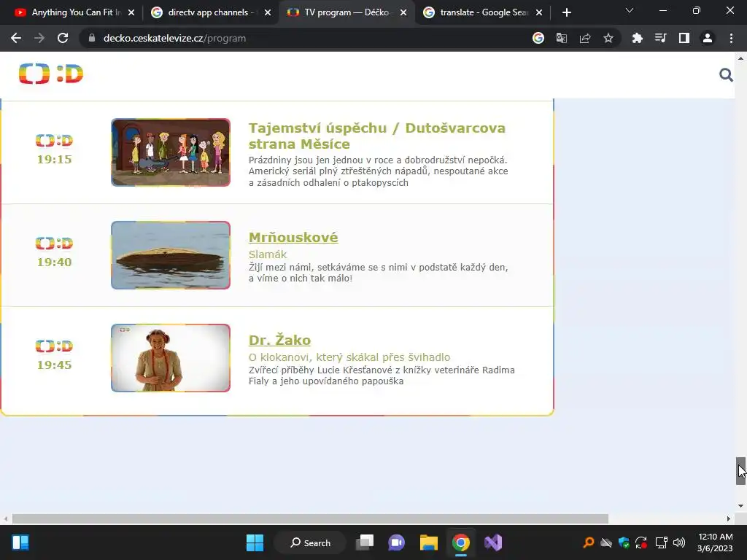Viewport: 747px width, 560px height.
Task: Click the address bar URL decko.ceskatelevize.cz/program
Action: (174, 38)
